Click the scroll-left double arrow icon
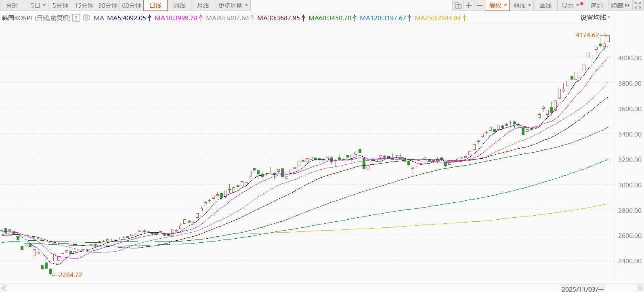The height and width of the screenshot is (292, 644). [4, 288]
